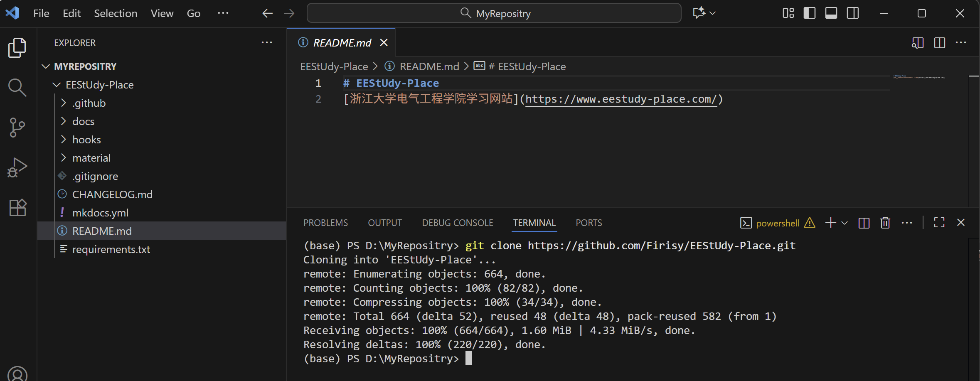980x381 pixels.
Task: Click the MyRepositry command center search box
Action: [494, 13]
